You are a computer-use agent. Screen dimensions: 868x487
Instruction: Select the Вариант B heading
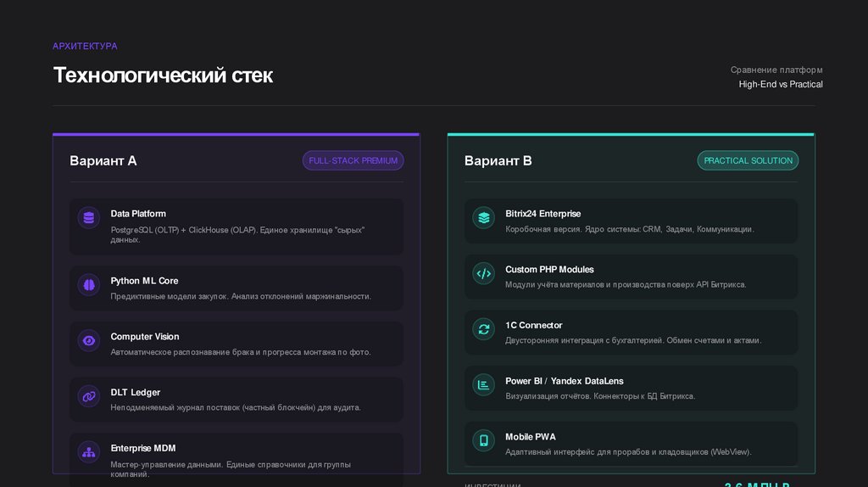[x=498, y=161]
